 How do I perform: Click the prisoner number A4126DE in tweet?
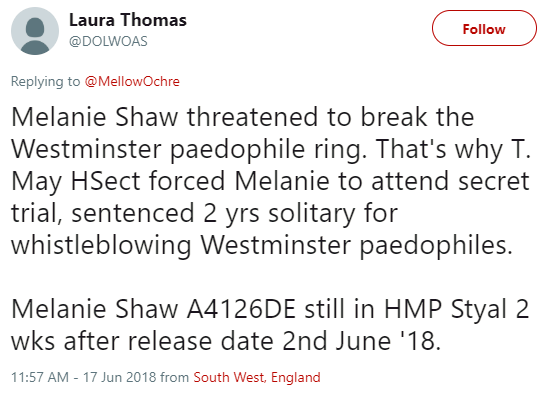pos(241,309)
